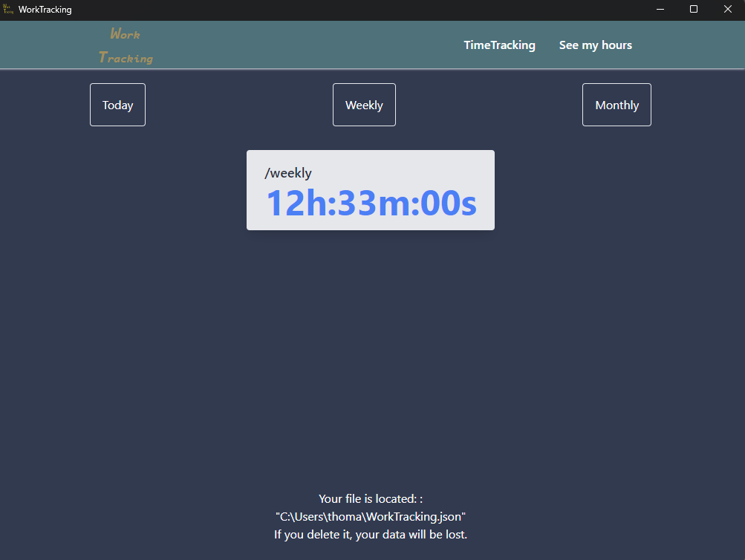Click the WorkTracking title in the title bar

click(x=47, y=10)
